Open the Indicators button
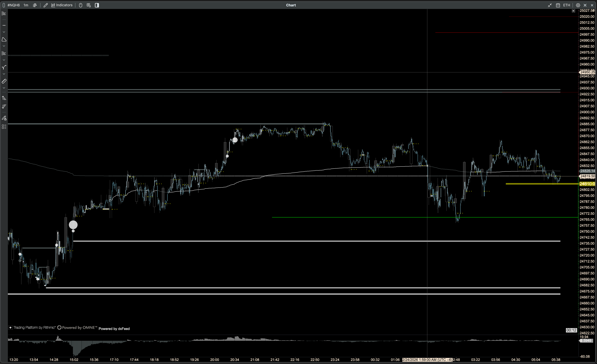 [62, 5]
